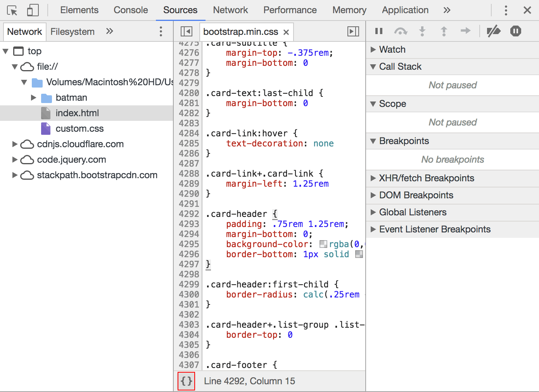This screenshot has height=392, width=539.
Task: Close the DevTools panel
Action: pyautogui.click(x=527, y=10)
